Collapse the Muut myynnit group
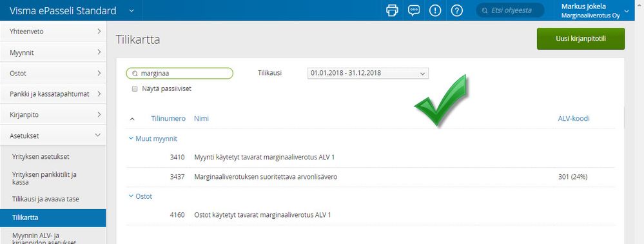644x244 pixels. click(x=131, y=139)
